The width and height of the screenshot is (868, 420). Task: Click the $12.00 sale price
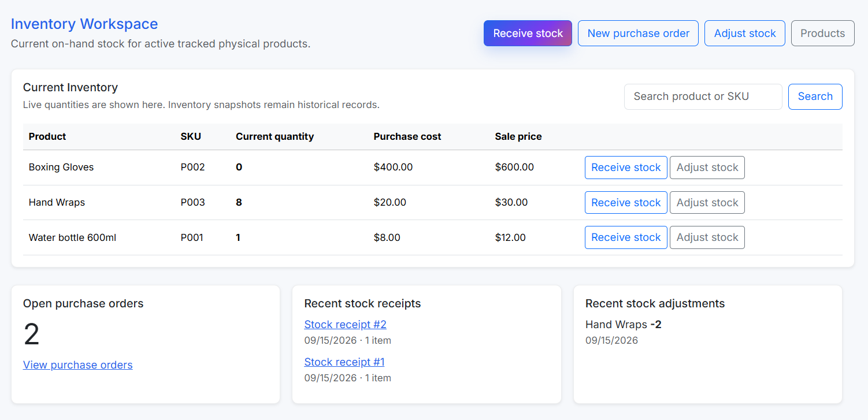510,237
